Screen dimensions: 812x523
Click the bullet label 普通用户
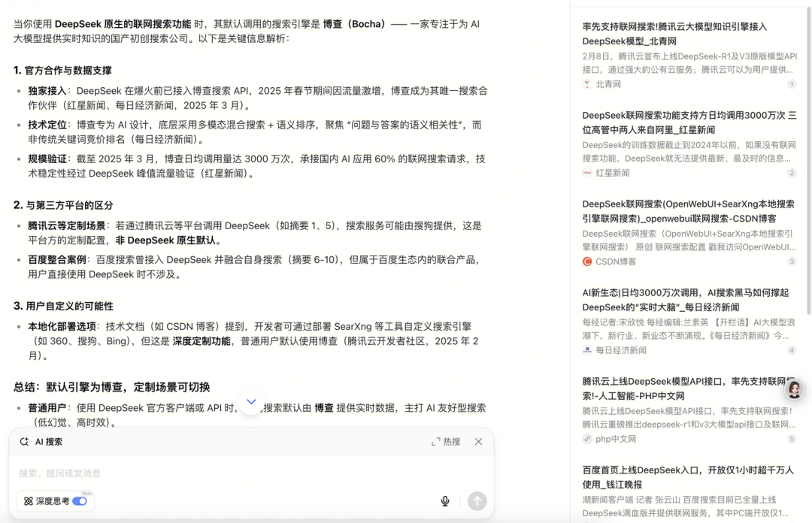pos(47,408)
